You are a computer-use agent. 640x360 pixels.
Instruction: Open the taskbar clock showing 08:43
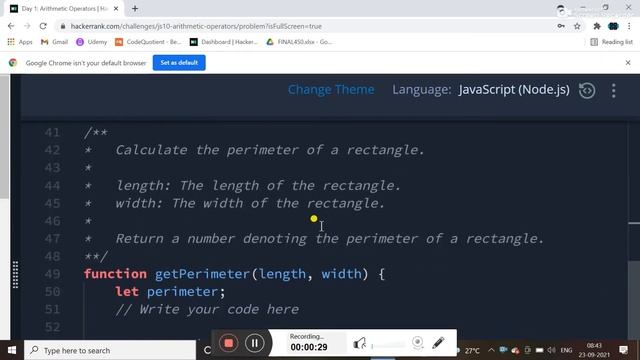pyautogui.click(x=594, y=350)
